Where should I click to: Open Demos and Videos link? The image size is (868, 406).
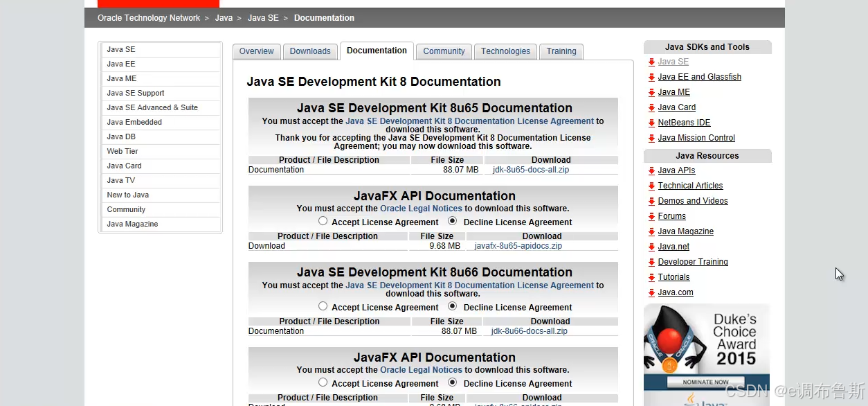693,201
